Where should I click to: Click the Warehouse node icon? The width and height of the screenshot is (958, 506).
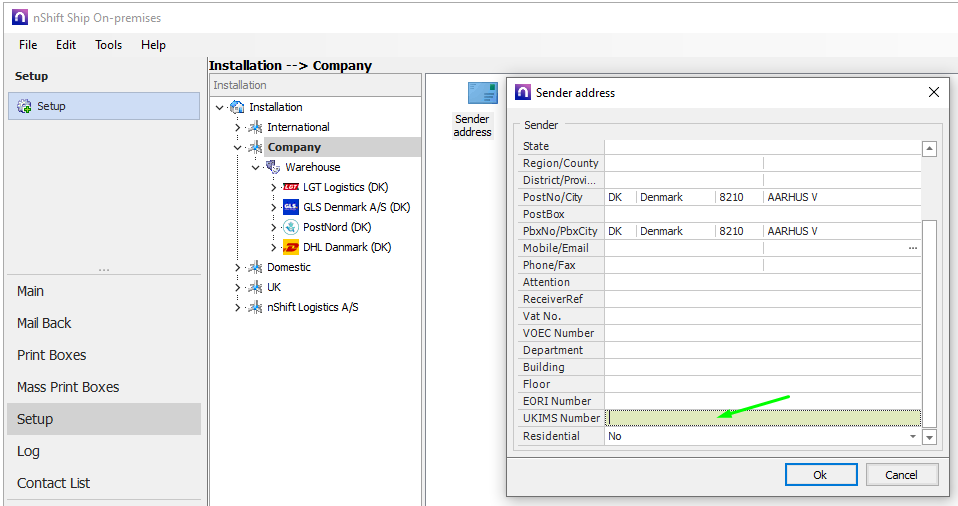[273, 167]
